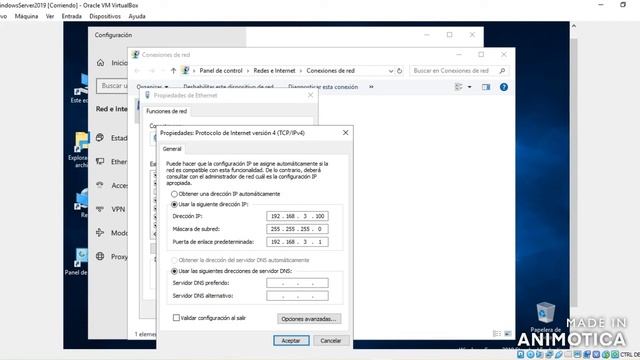
Task: Expand the address bar history dropdown
Action: 391,71
